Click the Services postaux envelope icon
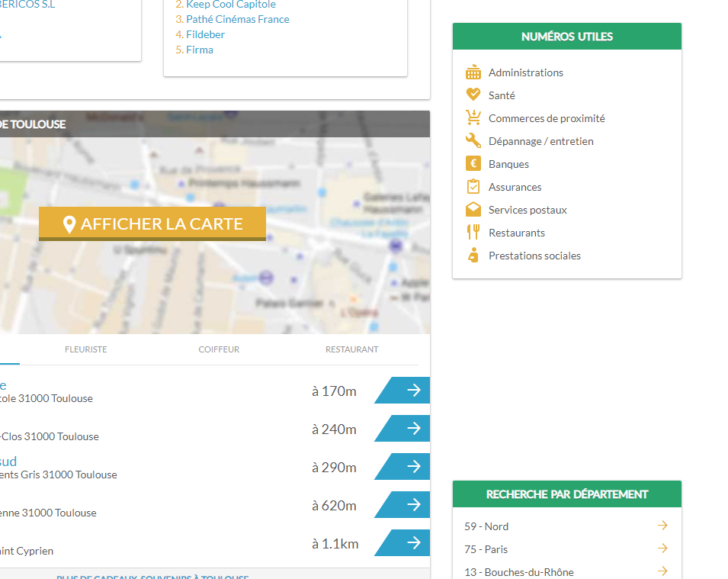This screenshot has width=728, height=579. point(473,209)
